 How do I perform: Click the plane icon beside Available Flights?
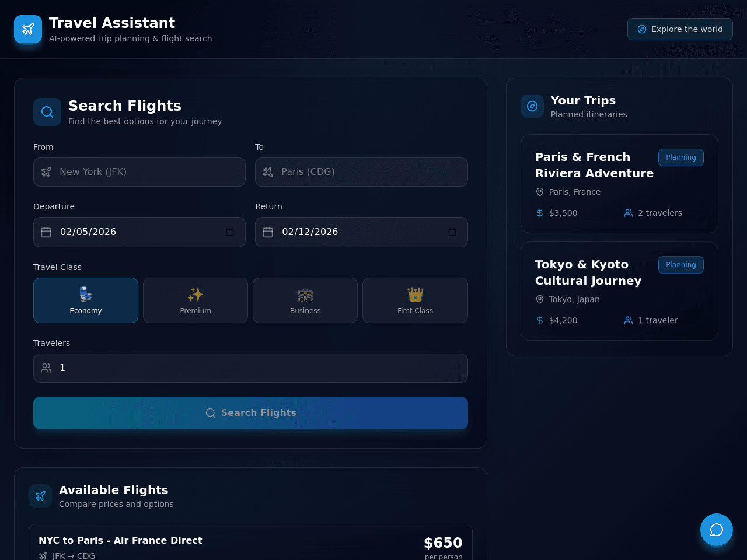tap(40, 496)
